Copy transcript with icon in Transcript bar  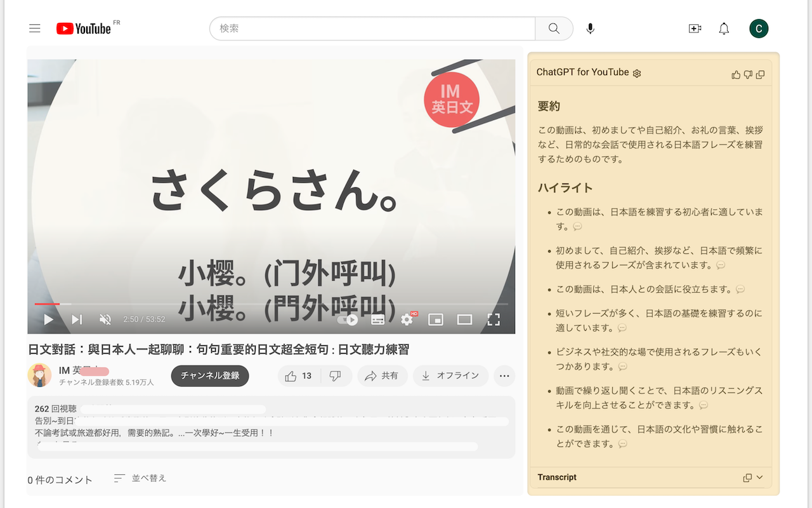click(747, 478)
